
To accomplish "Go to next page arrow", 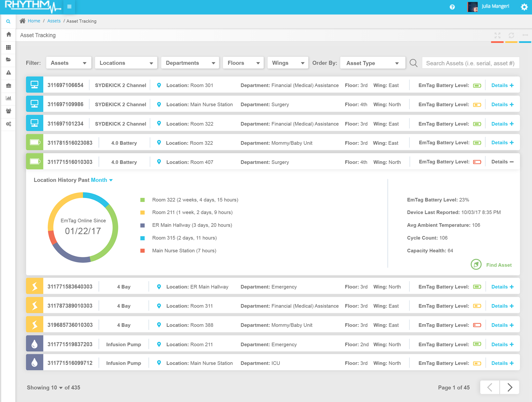I will 510,387.
